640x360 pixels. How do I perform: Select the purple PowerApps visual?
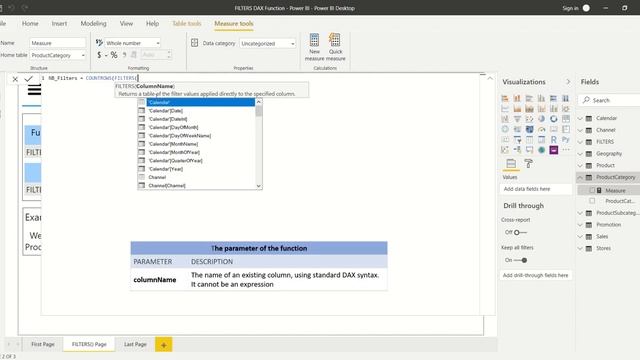pyautogui.click(x=553, y=150)
